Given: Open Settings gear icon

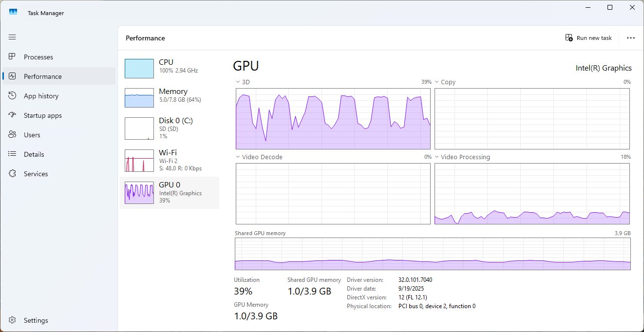Looking at the screenshot, I should click(13, 320).
